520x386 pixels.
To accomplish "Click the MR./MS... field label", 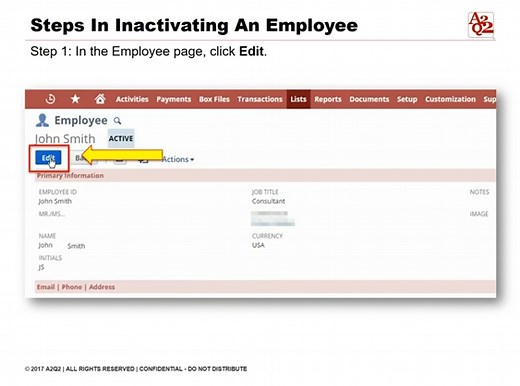I will 52,214.
